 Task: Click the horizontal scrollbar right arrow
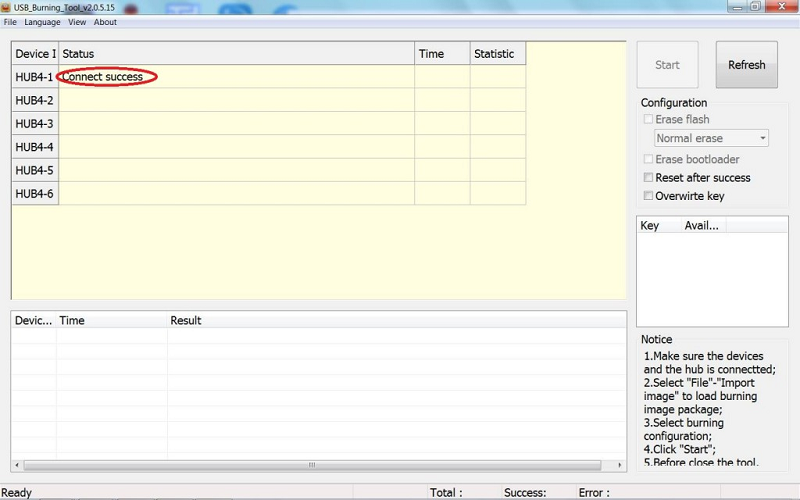pyautogui.click(x=620, y=465)
